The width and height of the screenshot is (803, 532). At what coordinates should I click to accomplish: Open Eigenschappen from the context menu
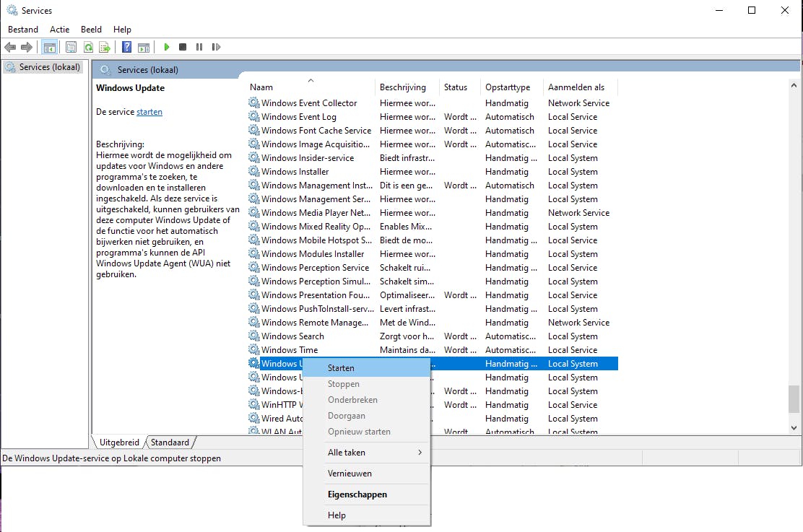click(x=367, y=494)
